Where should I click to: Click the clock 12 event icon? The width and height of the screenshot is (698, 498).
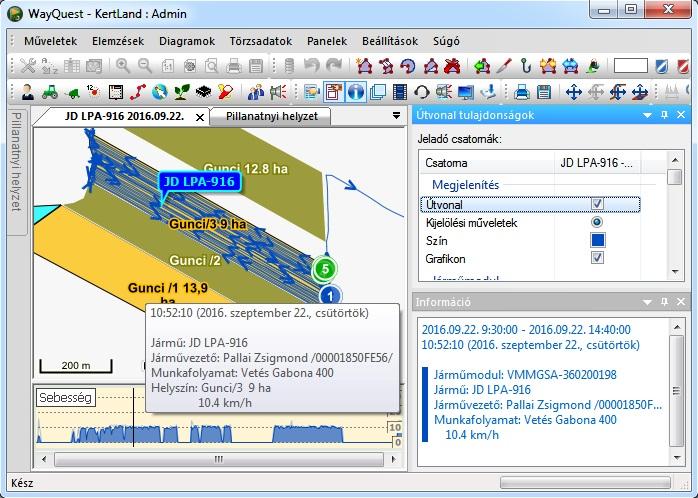tap(93, 92)
